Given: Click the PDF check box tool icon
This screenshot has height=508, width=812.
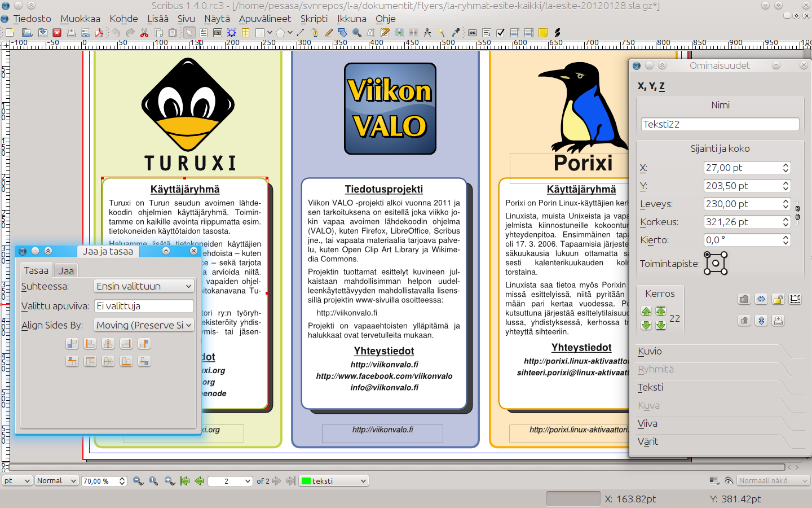Looking at the screenshot, I should (x=500, y=33).
